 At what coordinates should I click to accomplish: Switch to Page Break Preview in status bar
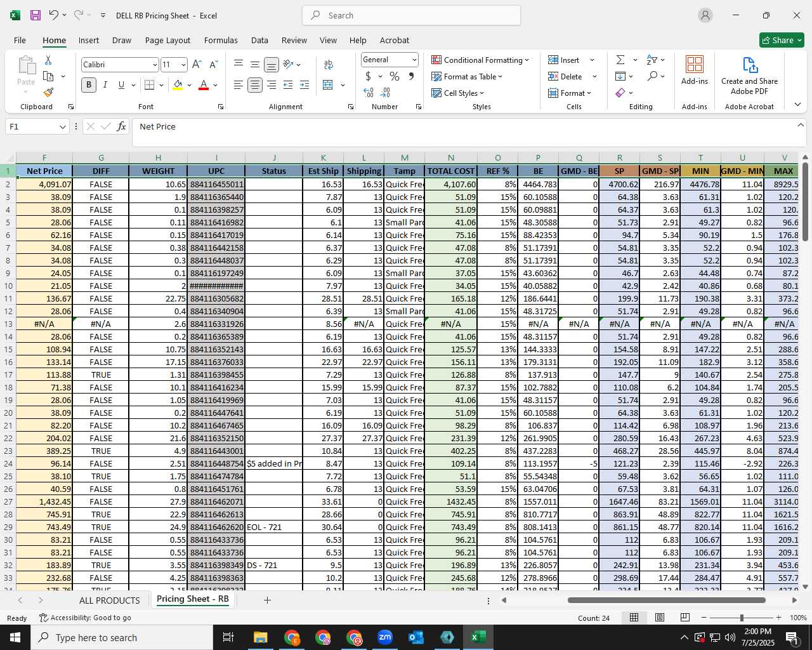(685, 618)
